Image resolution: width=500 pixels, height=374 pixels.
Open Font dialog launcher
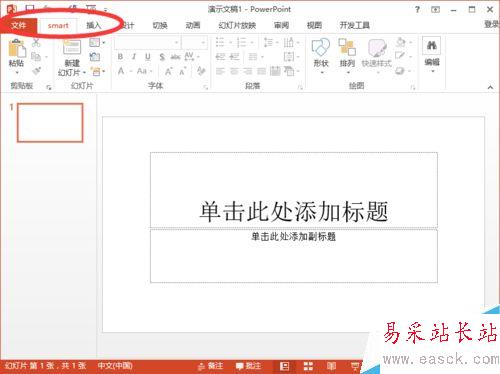[205, 87]
